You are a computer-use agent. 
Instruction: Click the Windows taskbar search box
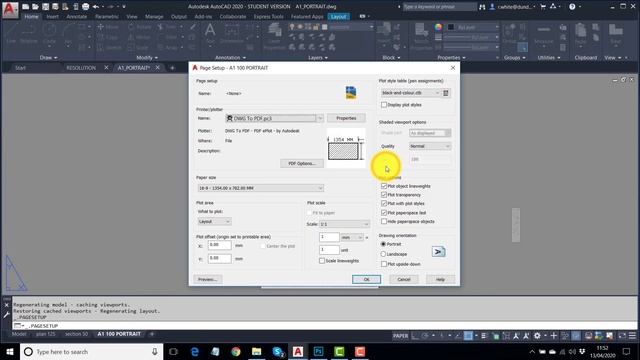point(91,351)
